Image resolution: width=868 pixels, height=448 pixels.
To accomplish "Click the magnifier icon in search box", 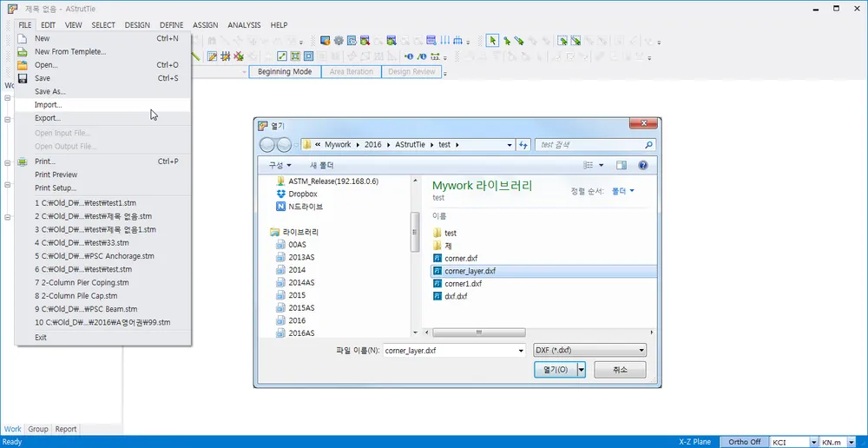I will coord(648,144).
